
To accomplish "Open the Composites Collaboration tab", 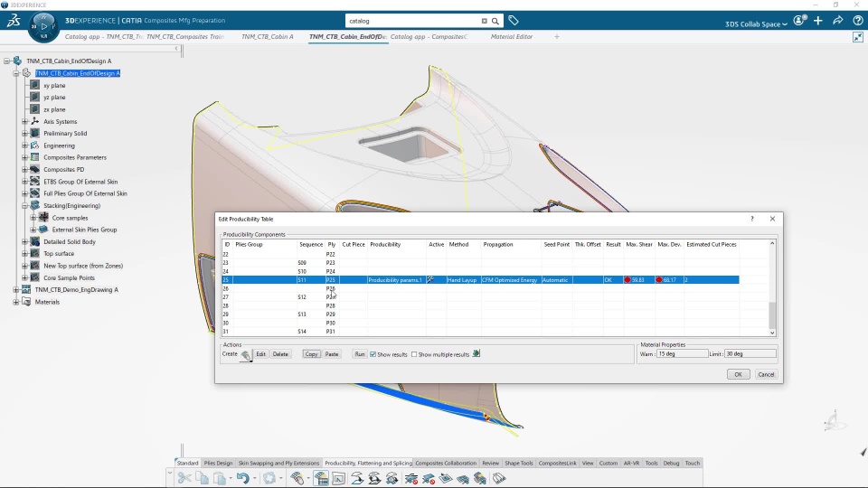I will pyautogui.click(x=446, y=463).
